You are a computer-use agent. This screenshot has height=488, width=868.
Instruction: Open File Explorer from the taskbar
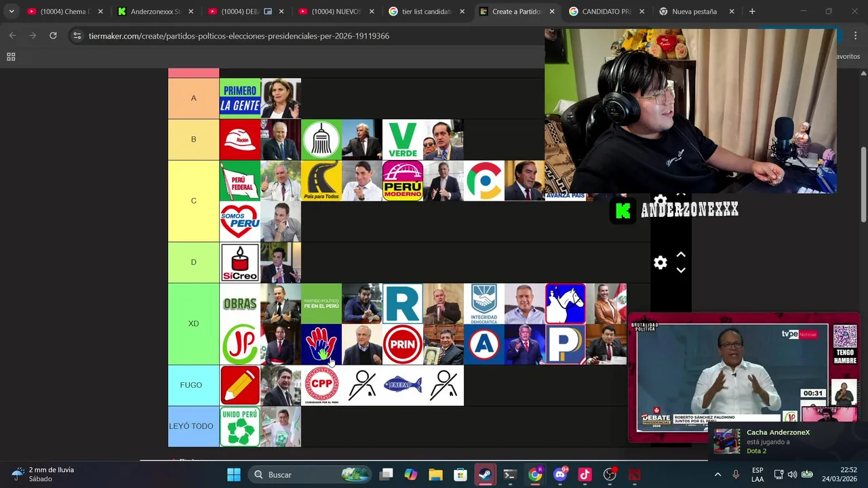[435, 474]
